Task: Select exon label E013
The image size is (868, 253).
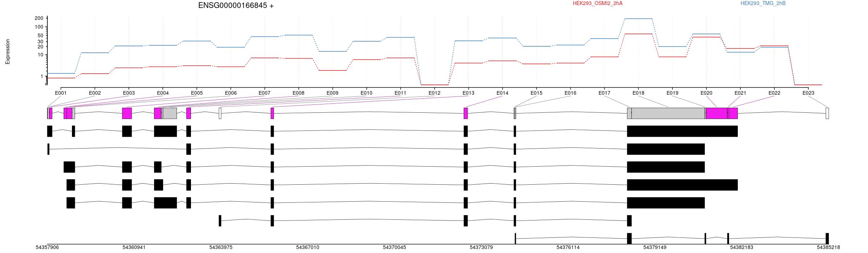Action: (468, 93)
